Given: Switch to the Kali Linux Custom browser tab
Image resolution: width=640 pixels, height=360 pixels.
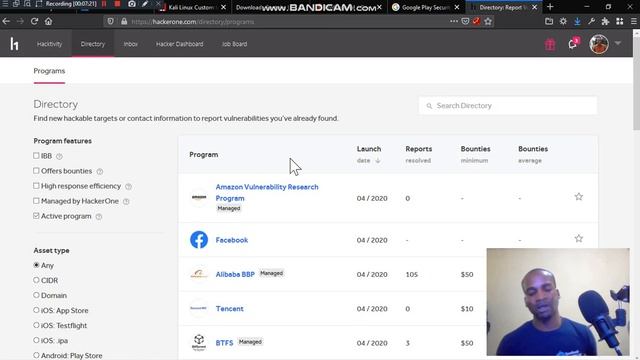Looking at the screenshot, I should (192, 7).
